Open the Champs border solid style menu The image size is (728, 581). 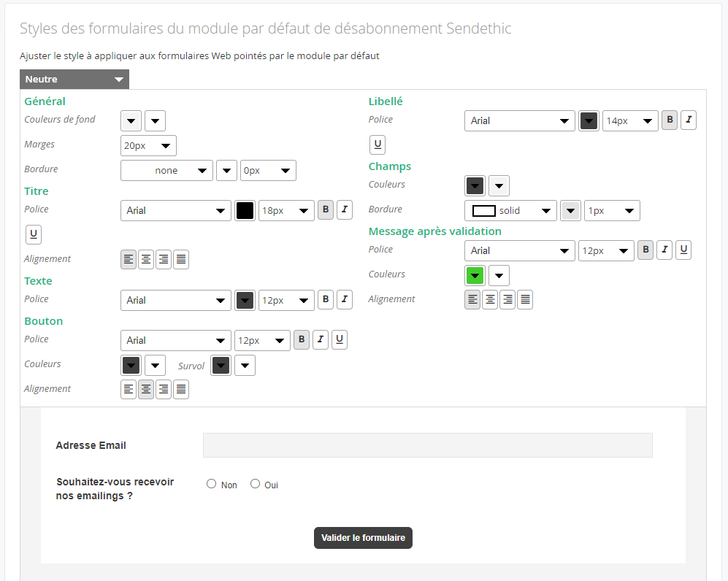click(510, 211)
